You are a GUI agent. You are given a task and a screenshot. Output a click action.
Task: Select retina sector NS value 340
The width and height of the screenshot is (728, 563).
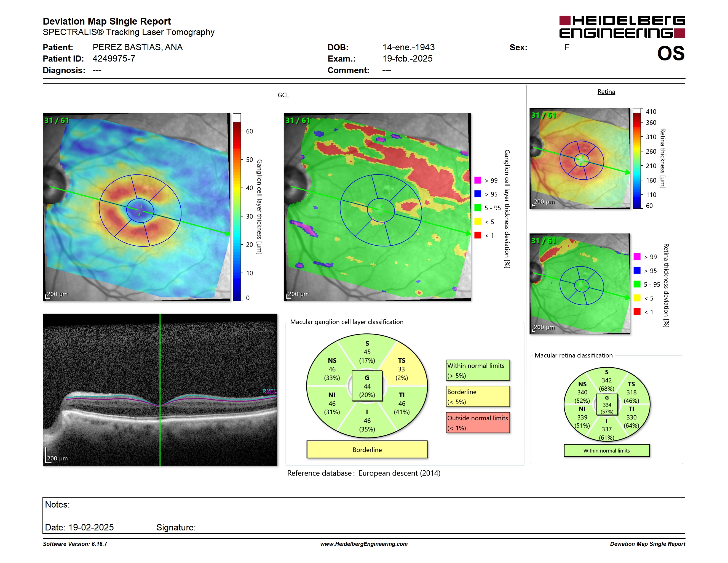click(582, 392)
